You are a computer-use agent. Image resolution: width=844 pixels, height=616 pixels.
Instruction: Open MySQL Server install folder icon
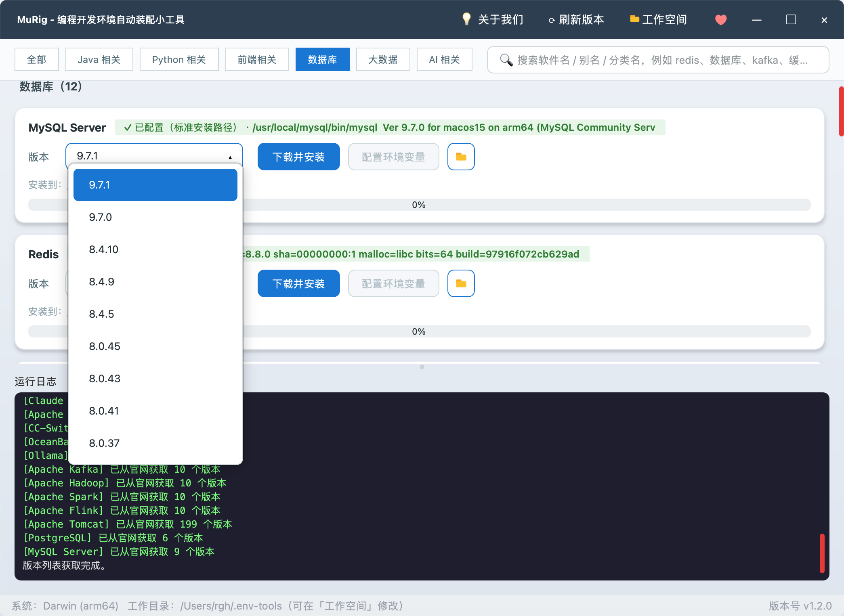(x=461, y=157)
